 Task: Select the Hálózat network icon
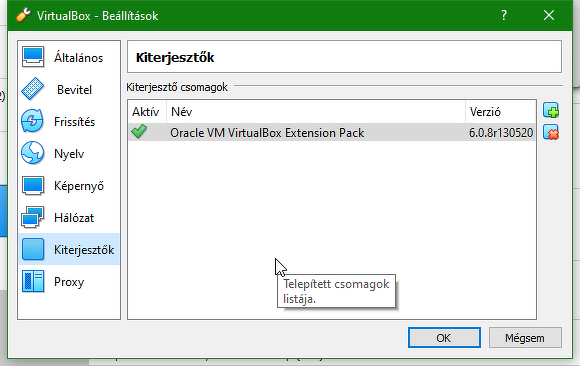[33, 217]
